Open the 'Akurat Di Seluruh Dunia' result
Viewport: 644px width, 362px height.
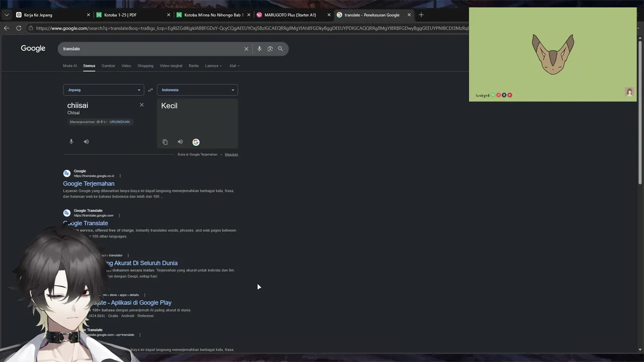tap(140, 263)
